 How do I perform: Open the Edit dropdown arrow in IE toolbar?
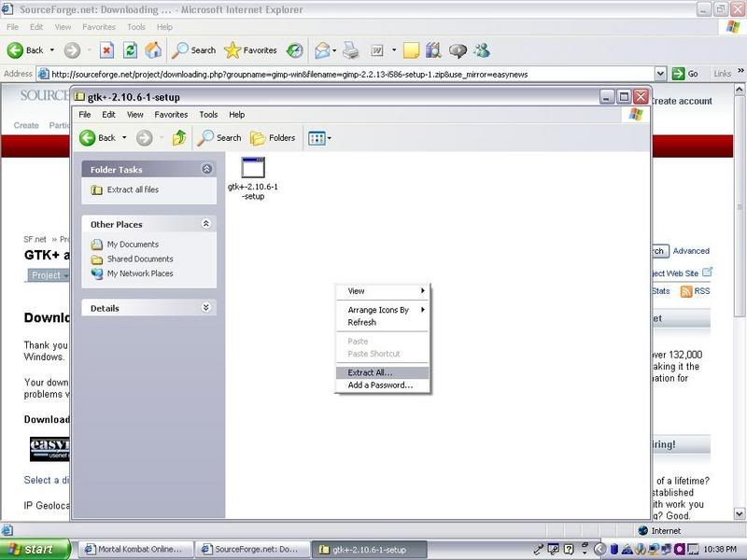click(x=394, y=50)
